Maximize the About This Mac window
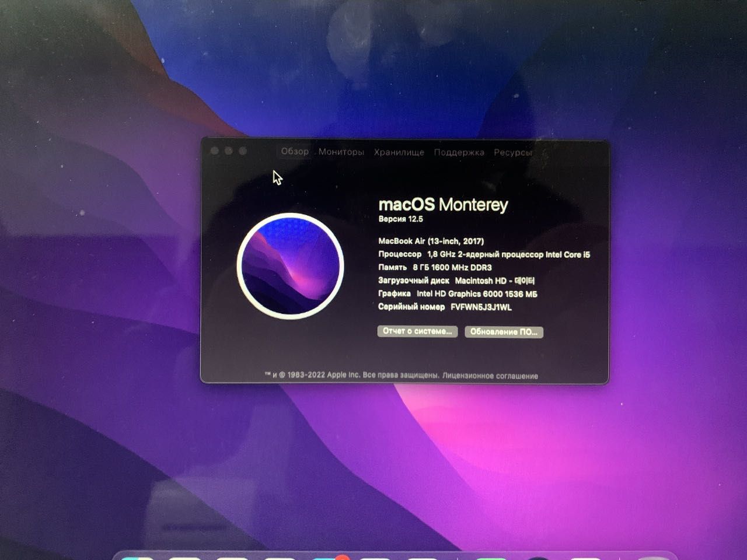 243,151
